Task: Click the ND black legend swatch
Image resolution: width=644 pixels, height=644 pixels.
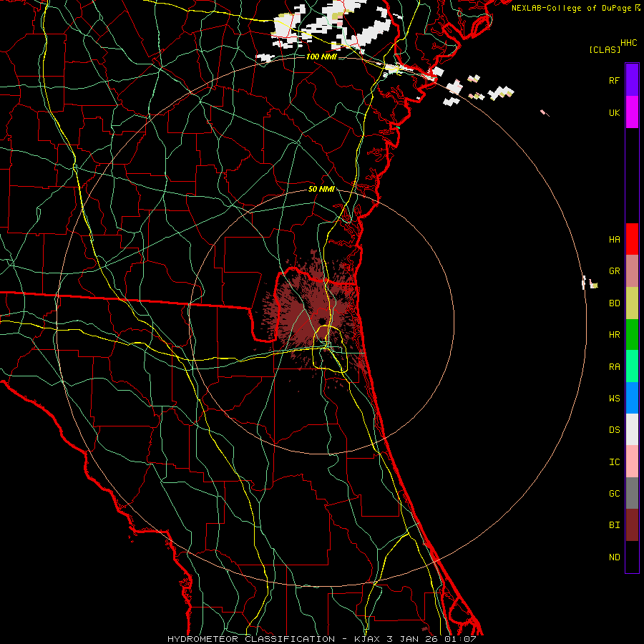Action: tap(632, 557)
